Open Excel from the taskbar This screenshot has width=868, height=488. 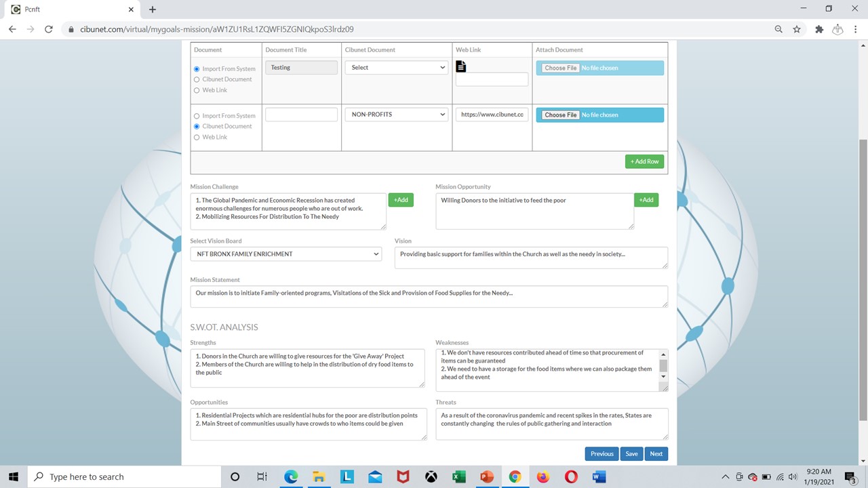[x=459, y=476]
